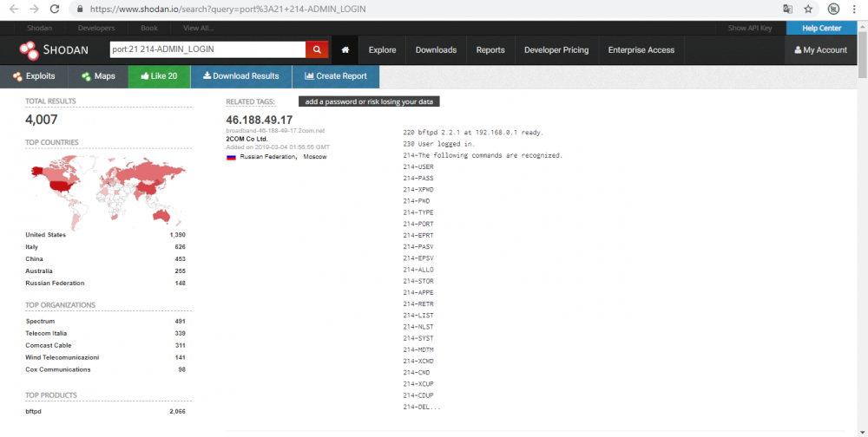The image size is (868, 437).
Task: Open the translate page icon
Action: [x=787, y=9]
